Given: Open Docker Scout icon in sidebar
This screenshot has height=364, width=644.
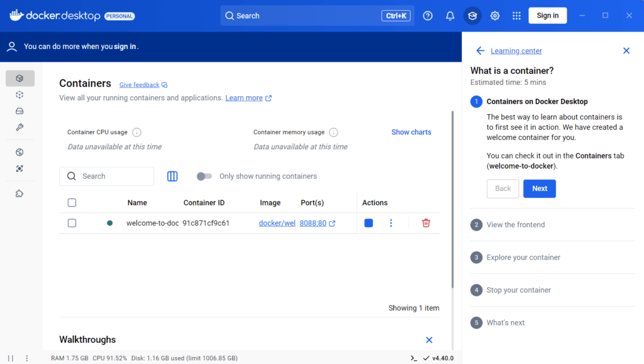Looking at the screenshot, I should coord(19,169).
